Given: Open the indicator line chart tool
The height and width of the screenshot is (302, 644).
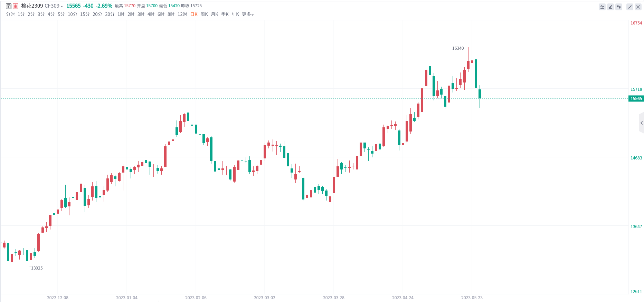Looking at the screenshot, I should pos(602,7).
